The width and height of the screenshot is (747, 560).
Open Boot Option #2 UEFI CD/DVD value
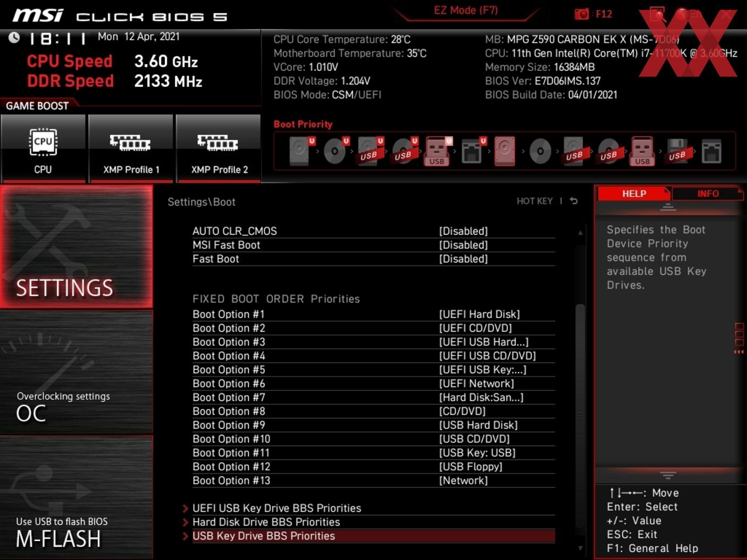click(x=475, y=328)
